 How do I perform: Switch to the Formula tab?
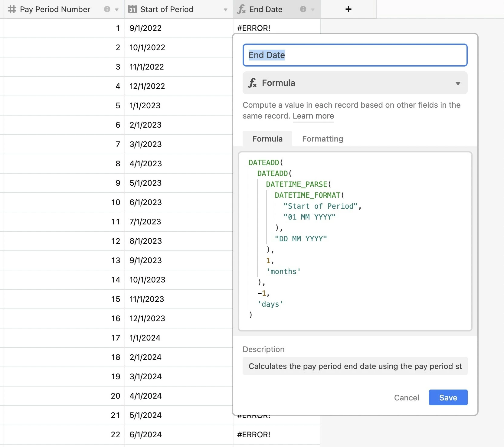[x=267, y=139]
